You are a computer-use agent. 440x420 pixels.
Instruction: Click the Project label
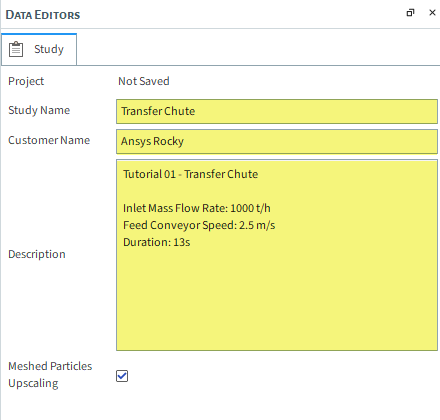26,81
